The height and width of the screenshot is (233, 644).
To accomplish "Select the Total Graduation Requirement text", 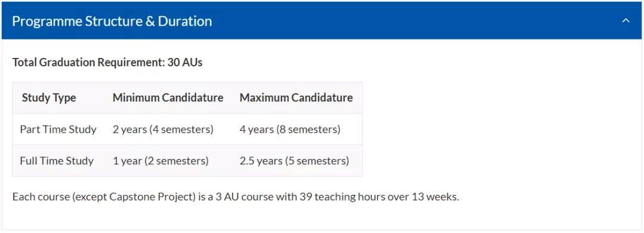I will coord(107,63).
